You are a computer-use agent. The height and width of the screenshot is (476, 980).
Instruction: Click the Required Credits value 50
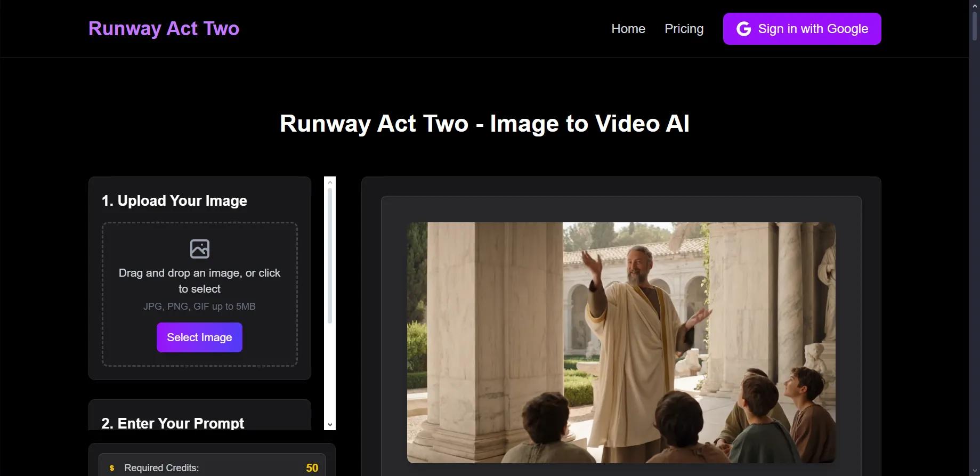tap(312, 468)
